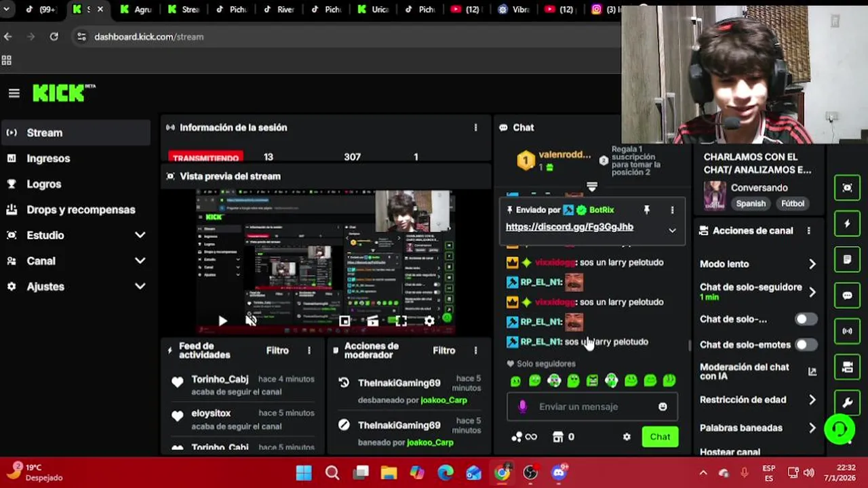Click the pin icon on BotRix message
Image resolution: width=868 pixels, height=488 pixels.
(x=646, y=210)
